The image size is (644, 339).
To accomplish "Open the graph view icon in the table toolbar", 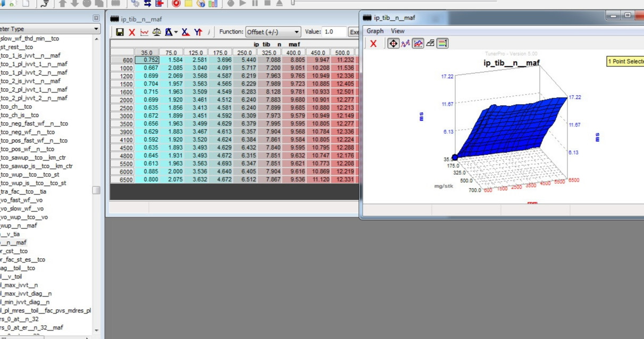I will [144, 32].
